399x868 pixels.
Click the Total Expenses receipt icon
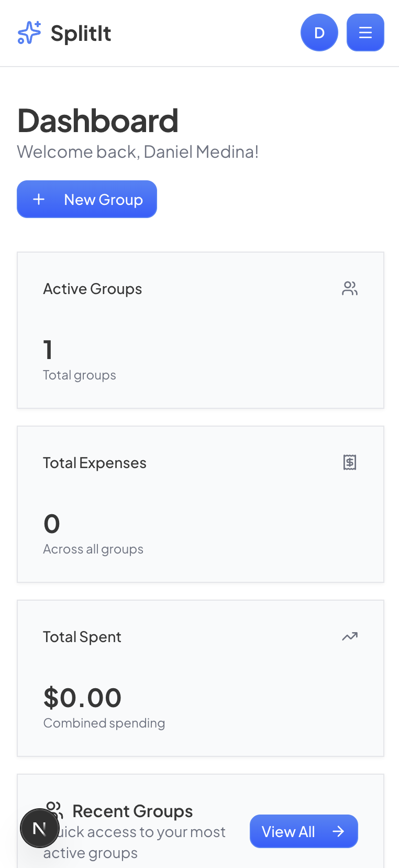click(350, 462)
